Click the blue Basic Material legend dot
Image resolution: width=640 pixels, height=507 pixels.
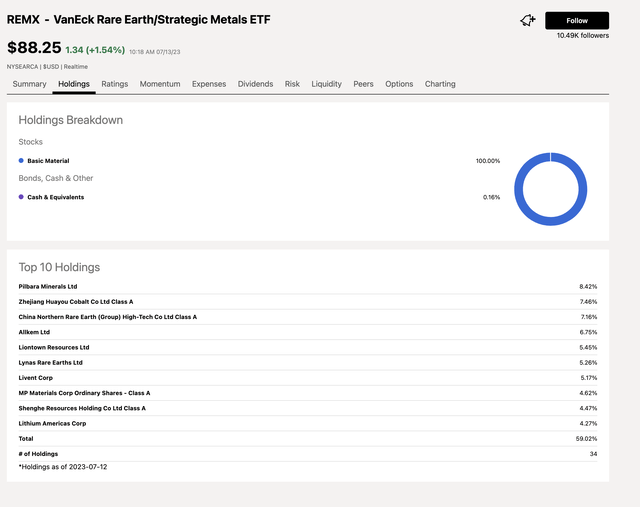21,161
